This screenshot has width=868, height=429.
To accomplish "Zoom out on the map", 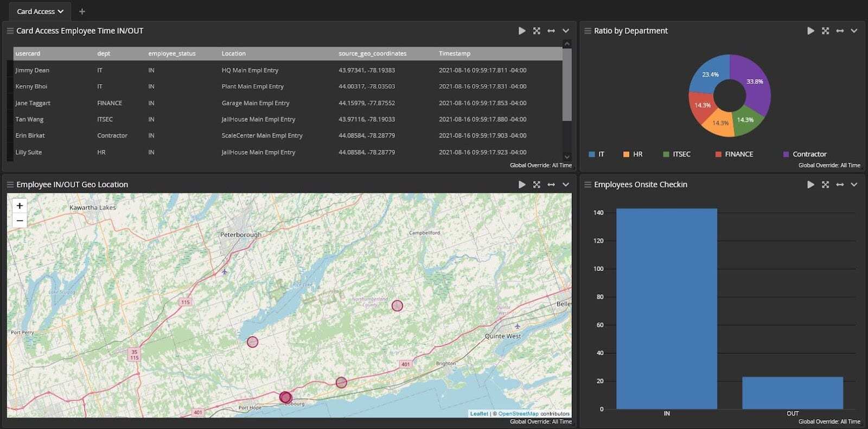I will coord(20,220).
